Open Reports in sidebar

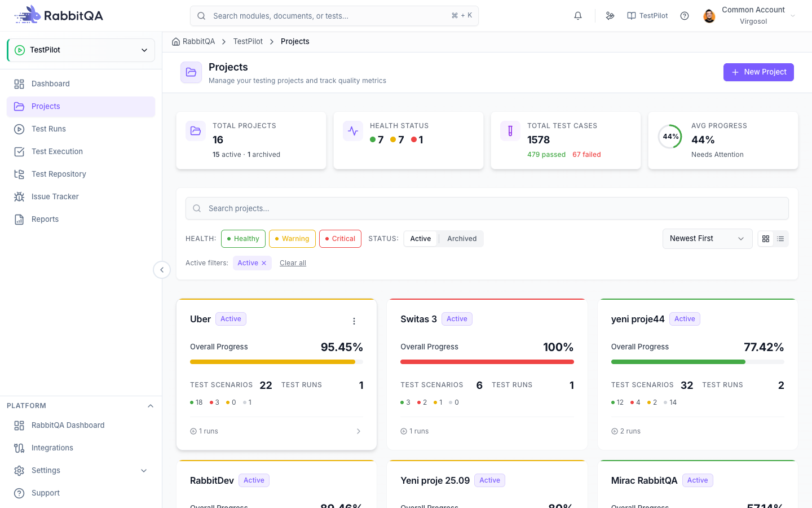tap(81, 220)
